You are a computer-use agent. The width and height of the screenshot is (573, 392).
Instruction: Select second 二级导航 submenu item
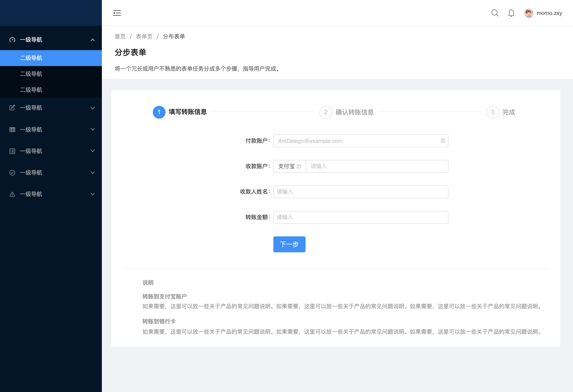click(51, 74)
